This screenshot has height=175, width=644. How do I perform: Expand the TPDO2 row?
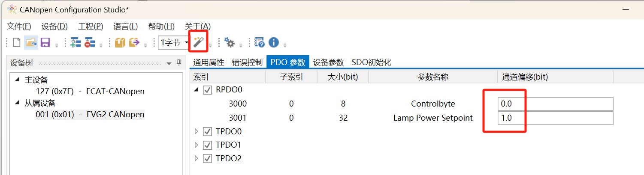tap(197, 159)
